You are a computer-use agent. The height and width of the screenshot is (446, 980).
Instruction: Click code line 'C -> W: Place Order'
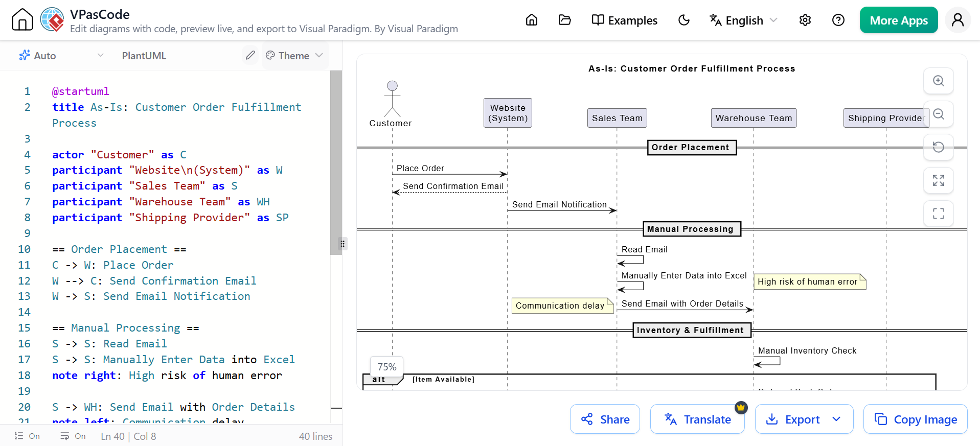pyautogui.click(x=112, y=265)
